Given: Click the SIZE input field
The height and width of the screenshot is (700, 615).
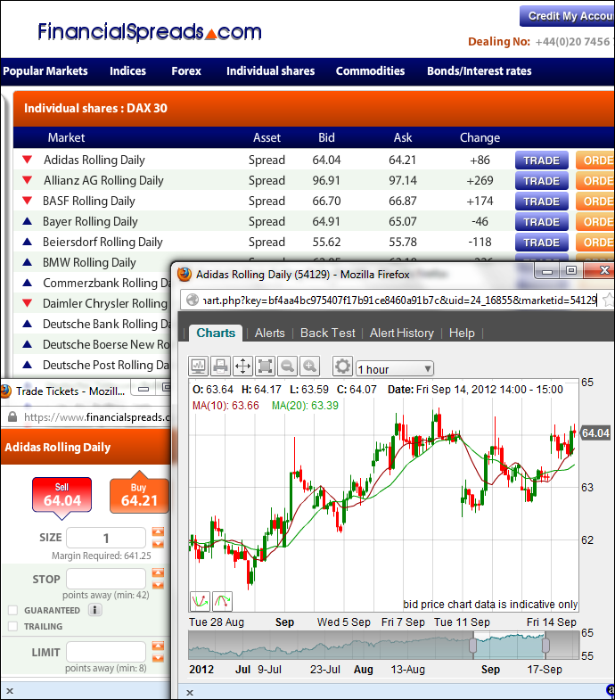Looking at the screenshot, I should pos(106,538).
